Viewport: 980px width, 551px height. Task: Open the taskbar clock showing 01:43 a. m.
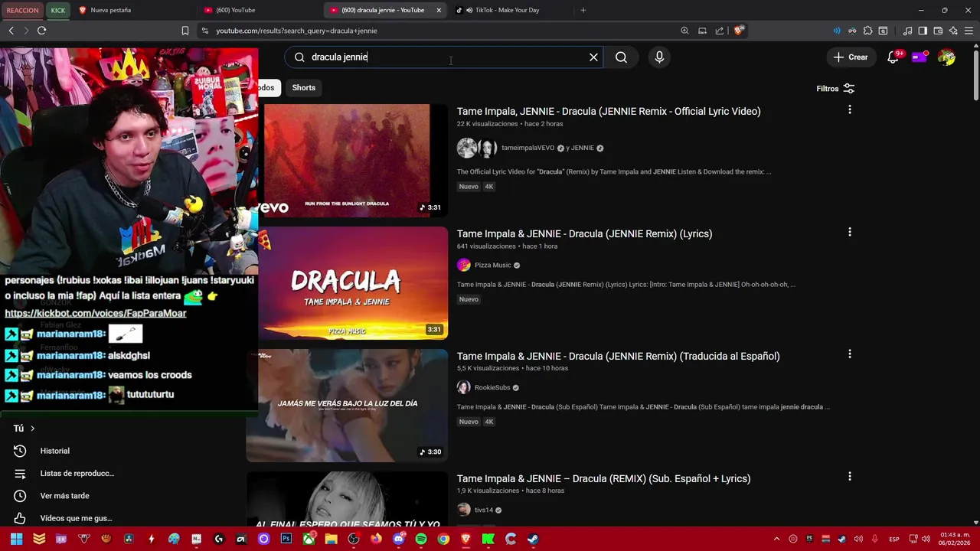pos(954,539)
